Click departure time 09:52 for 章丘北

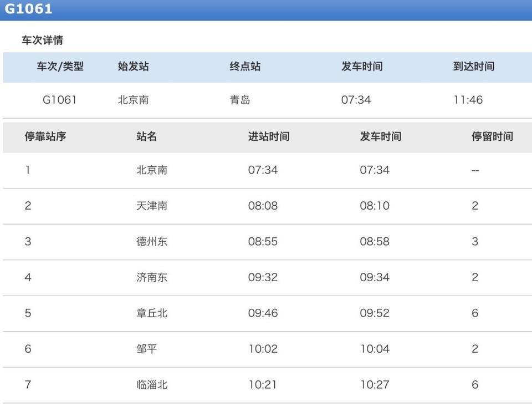pyautogui.click(x=375, y=313)
